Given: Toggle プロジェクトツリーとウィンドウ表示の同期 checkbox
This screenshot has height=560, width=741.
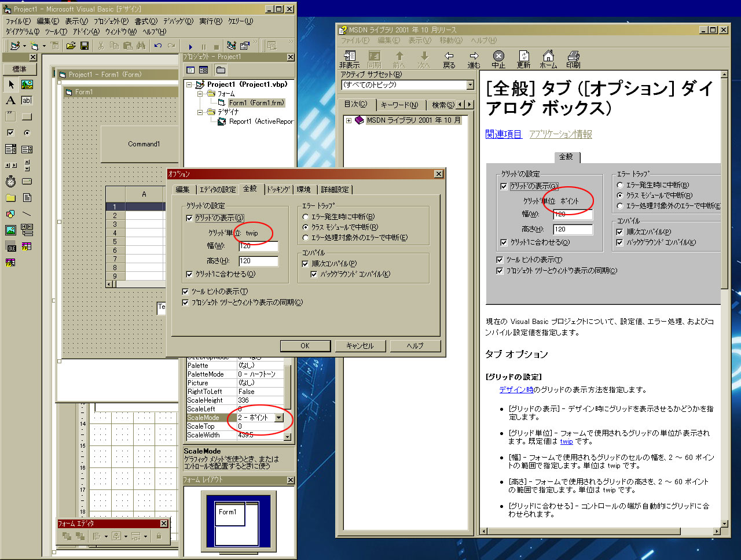Looking at the screenshot, I should 185,303.
